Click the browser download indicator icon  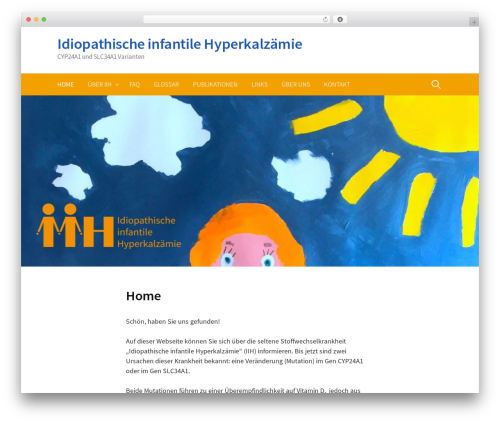[x=340, y=19]
